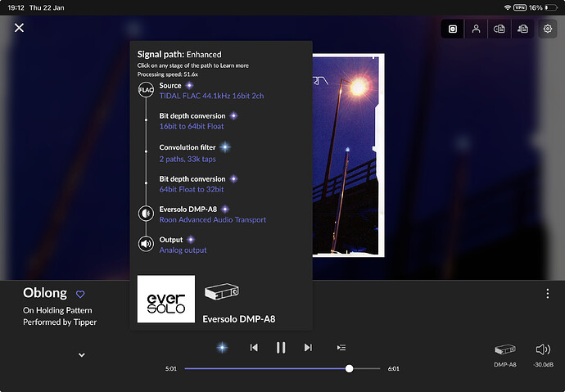Skip to previous track
The image size is (565, 392).
(254, 348)
